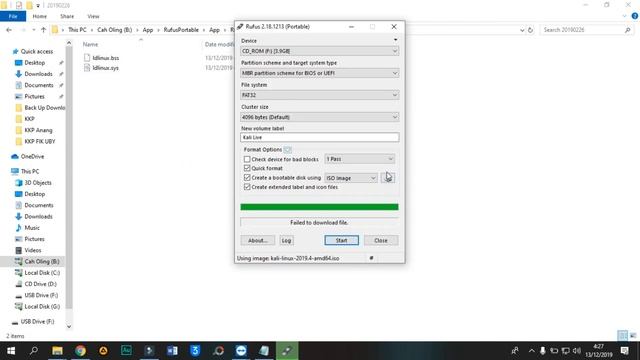Open the Windows Start menu
The width and height of the screenshot is (640, 360).
11,351
